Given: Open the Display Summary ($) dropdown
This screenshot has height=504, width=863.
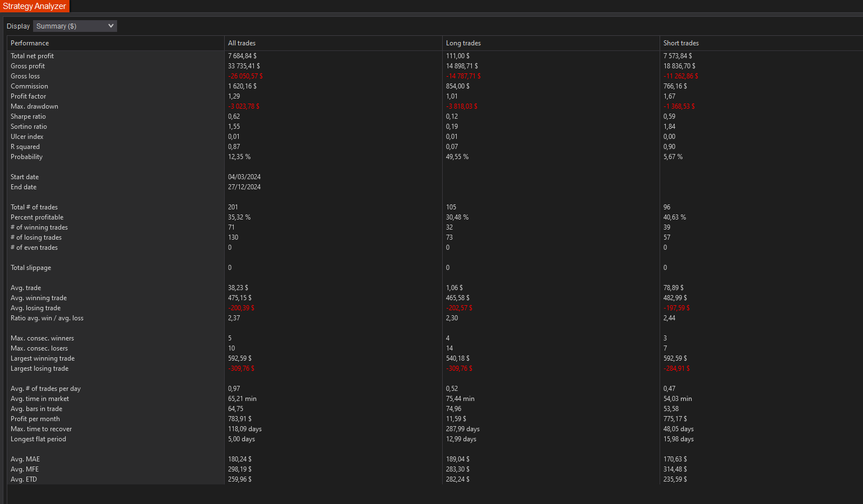Looking at the screenshot, I should [x=75, y=26].
